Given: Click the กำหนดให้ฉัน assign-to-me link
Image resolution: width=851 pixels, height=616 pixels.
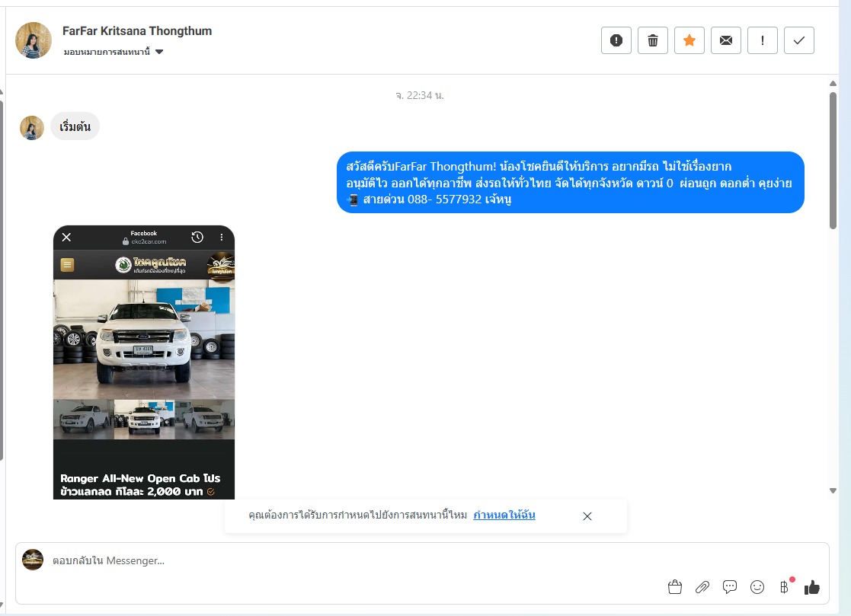Looking at the screenshot, I should click(504, 515).
